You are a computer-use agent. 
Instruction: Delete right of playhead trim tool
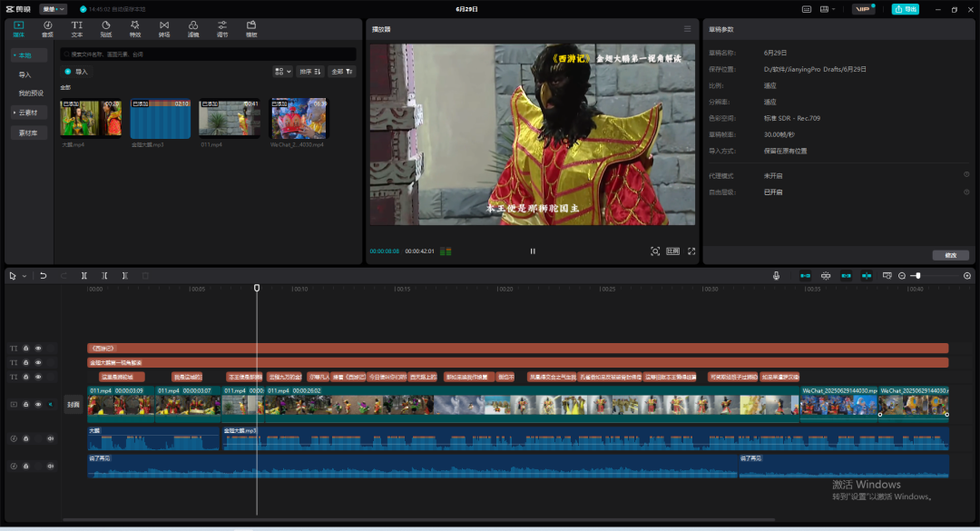(x=125, y=276)
